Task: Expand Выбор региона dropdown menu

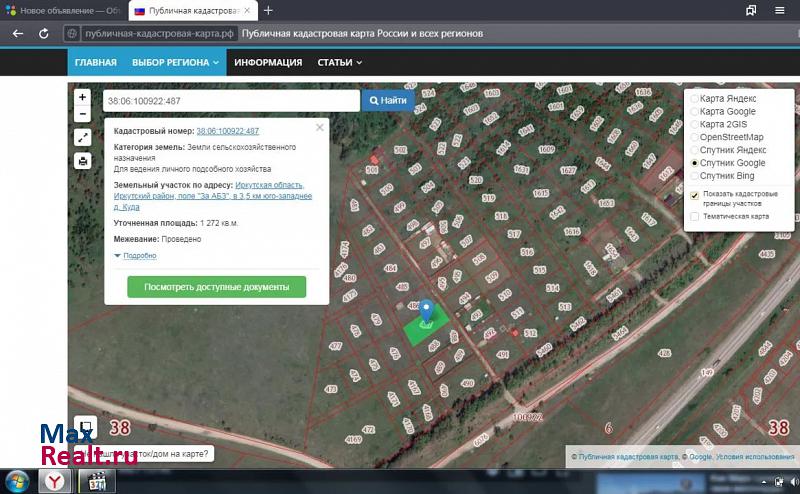Action: coord(175,62)
